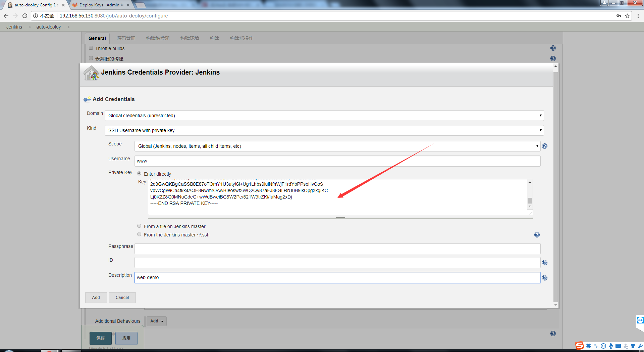Switch to the Deploy Keys browser tab
The image size is (644, 352).
coord(101,5)
